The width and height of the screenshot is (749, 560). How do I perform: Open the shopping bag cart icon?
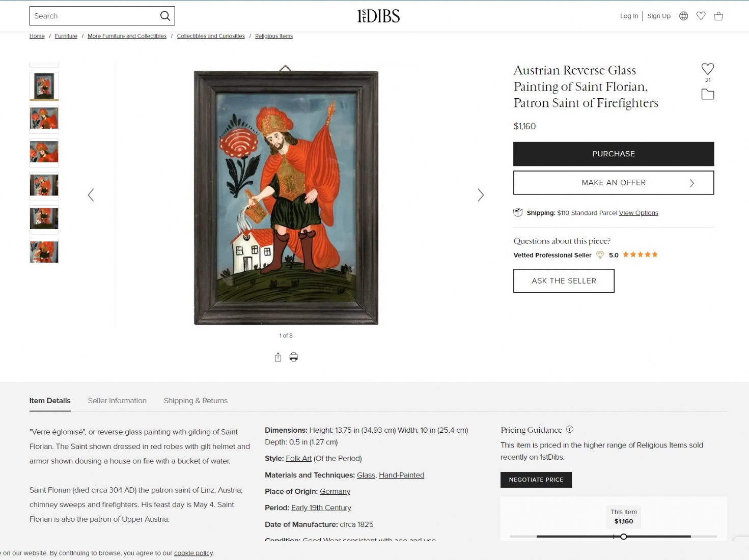(718, 16)
